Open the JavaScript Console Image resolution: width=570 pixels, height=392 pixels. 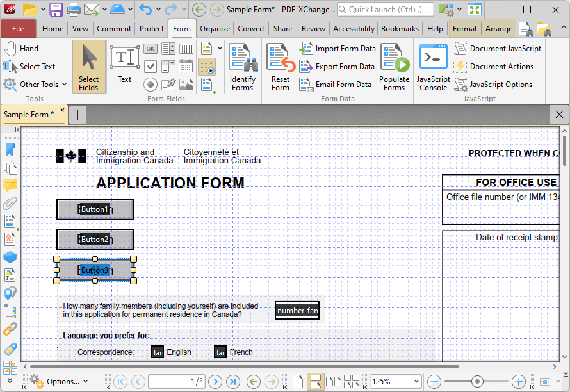tap(433, 67)
